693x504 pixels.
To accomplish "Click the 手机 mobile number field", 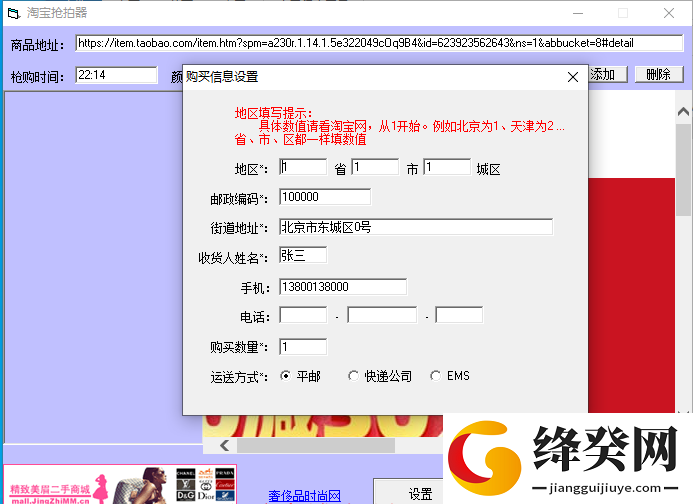I will (343, 286).
